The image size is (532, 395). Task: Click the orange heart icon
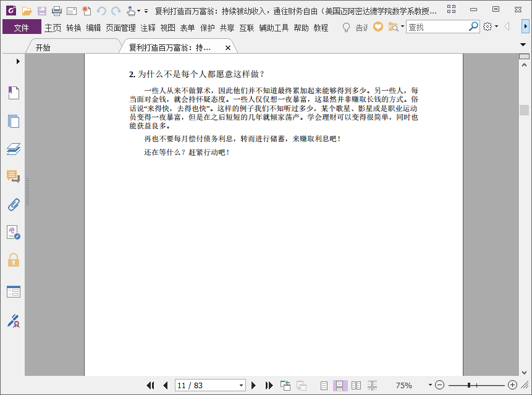[x=378, y=27]
